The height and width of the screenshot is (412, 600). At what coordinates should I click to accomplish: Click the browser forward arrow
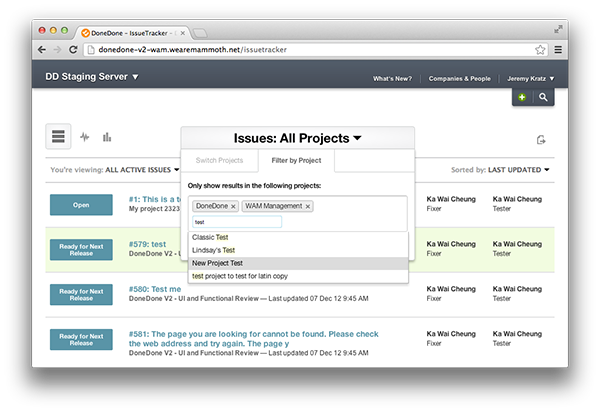(57, 50)
